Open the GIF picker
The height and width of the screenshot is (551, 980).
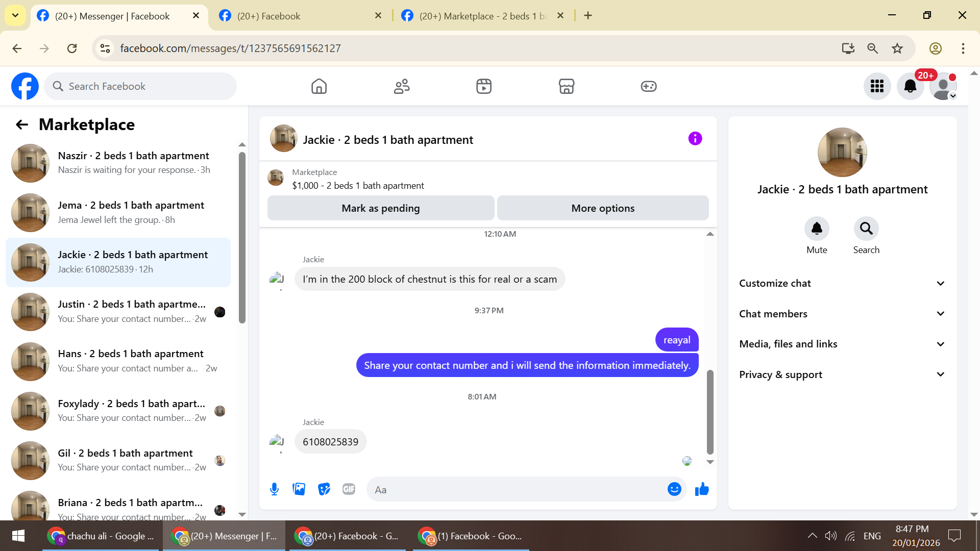coord(349,489)
